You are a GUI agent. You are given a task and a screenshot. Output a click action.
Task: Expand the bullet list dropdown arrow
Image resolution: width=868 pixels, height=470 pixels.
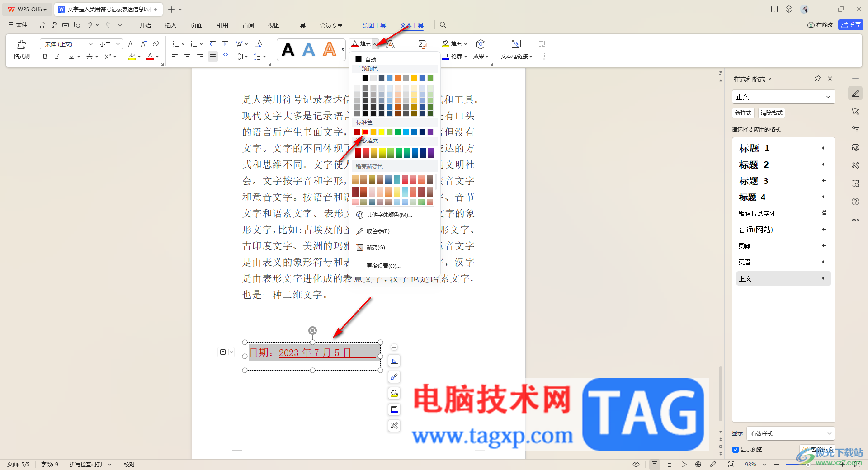click(x=183, y=44)
